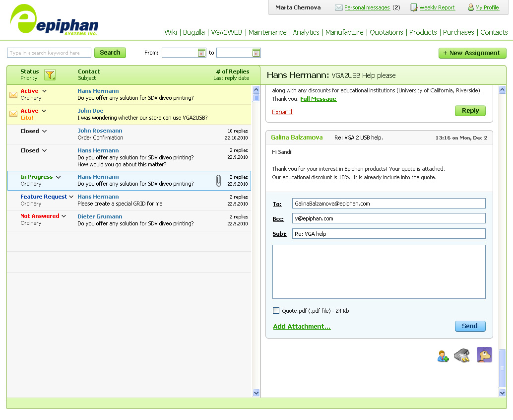Click the envelope icon on John Doe's message
This screenshot has height=420, width=513.
coord(13,114)
